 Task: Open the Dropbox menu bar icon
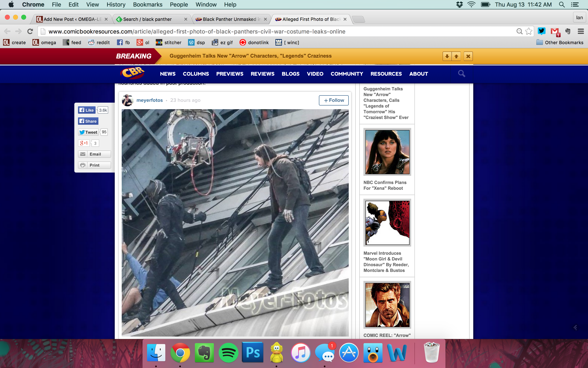point(459,5)
